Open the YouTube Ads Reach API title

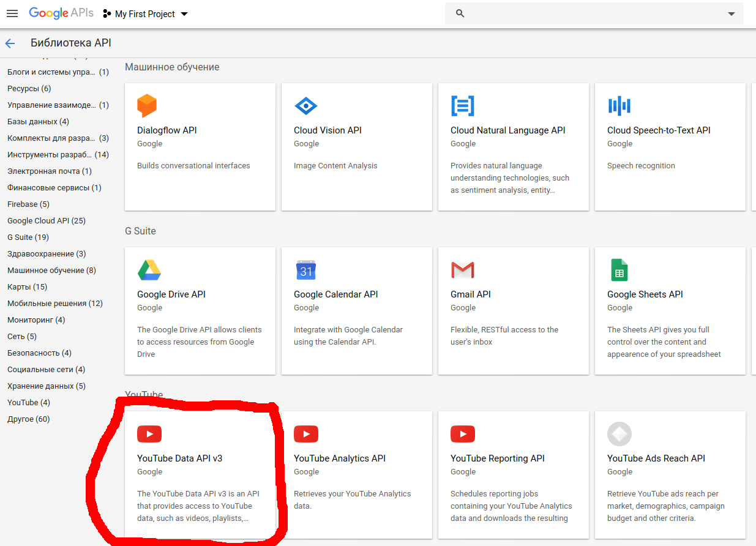pos(656,458)
